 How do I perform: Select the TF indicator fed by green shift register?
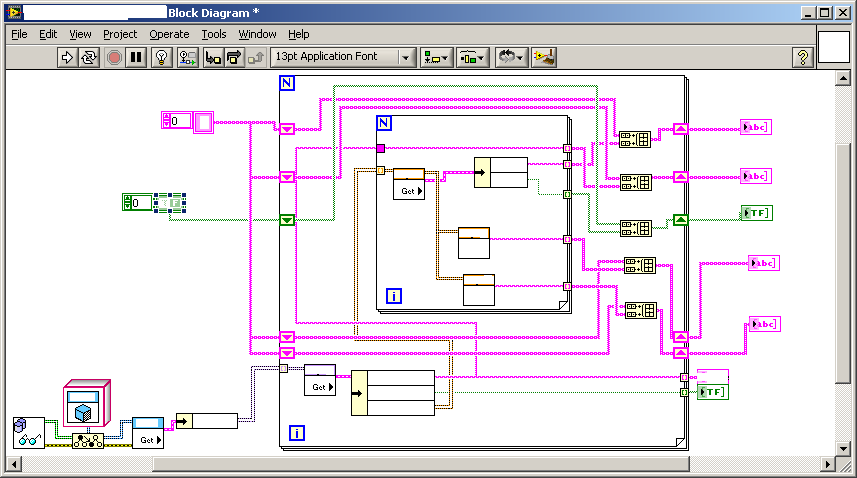(757, 213)
